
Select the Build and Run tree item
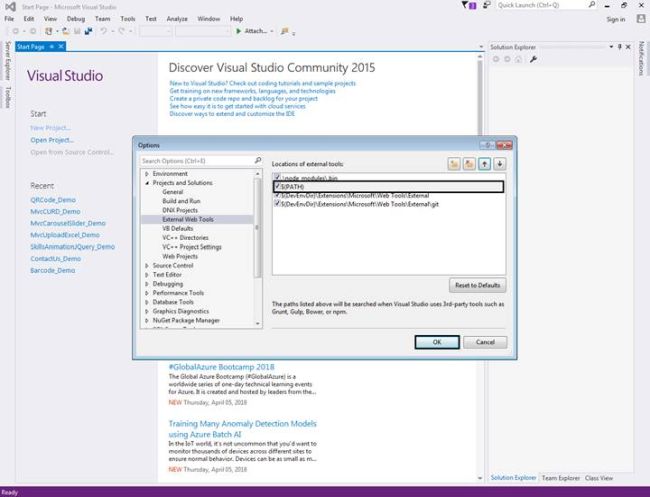pos(181,201)
